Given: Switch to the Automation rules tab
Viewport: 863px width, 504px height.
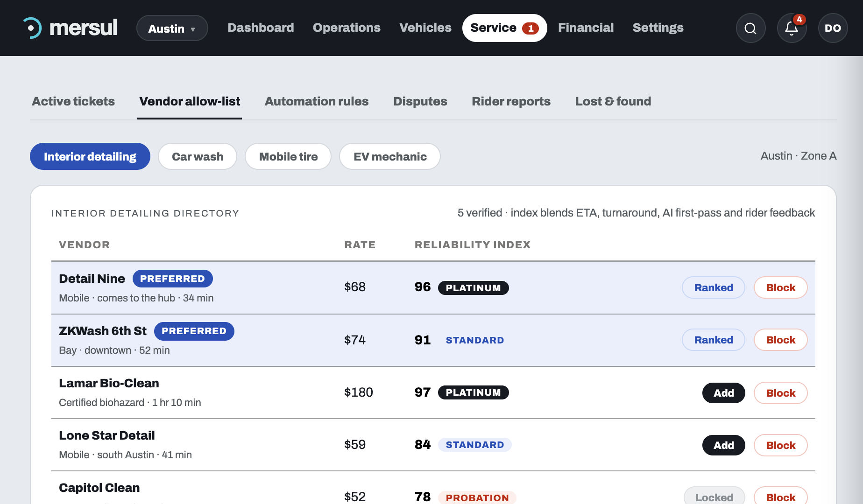Looking at the screenshot, I should [x=317, y=101].
